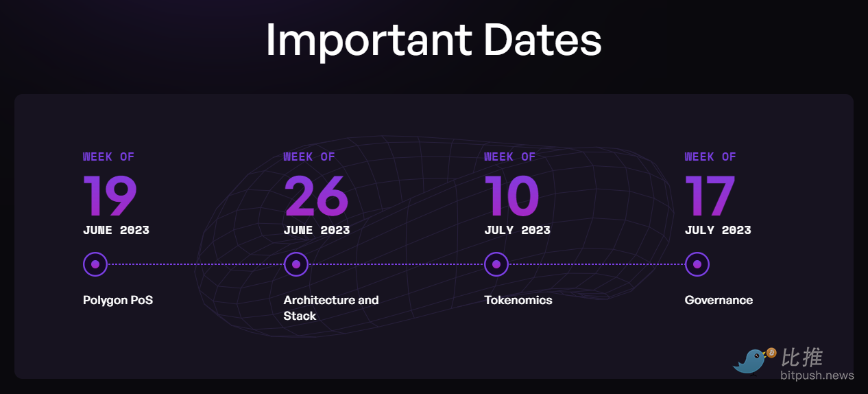Open the Architecture and Stack label

coord(330,308)
